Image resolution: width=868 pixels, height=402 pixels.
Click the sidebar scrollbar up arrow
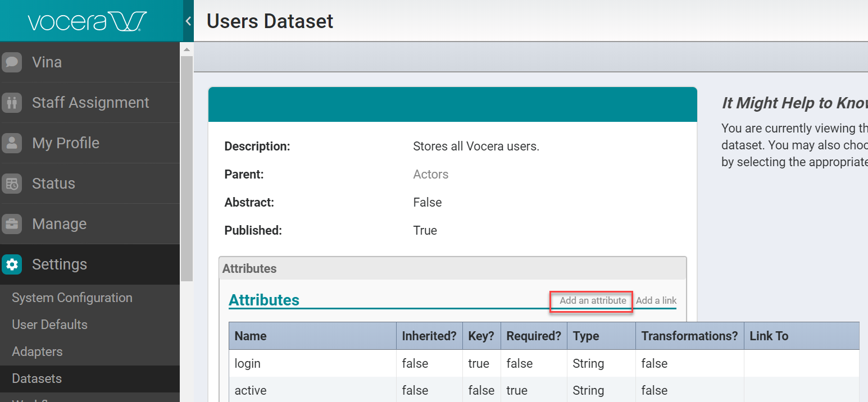click(186, 49)
